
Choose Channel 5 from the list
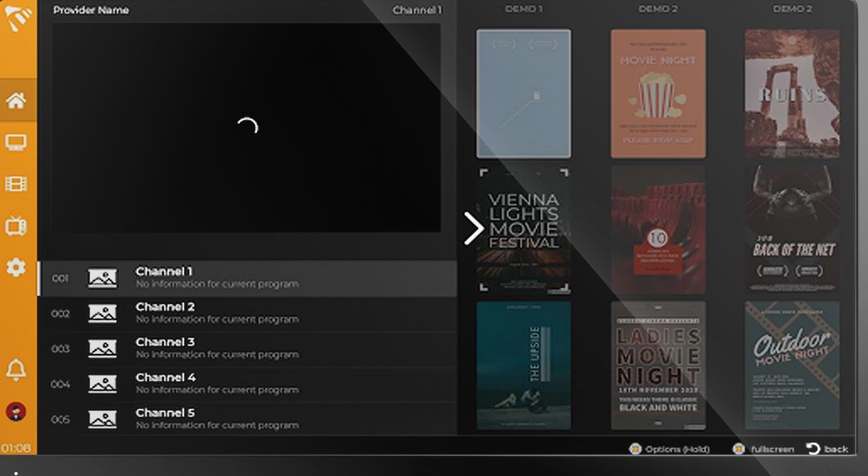click(x=246, y=419)
